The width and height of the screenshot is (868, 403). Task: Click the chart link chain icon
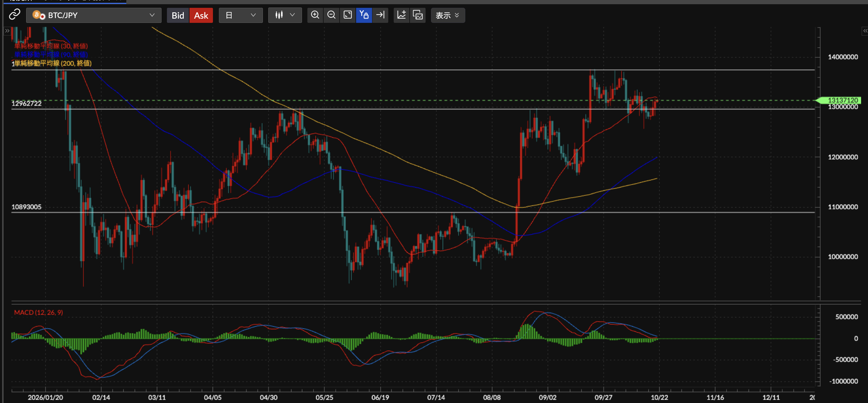click(14, 14)
